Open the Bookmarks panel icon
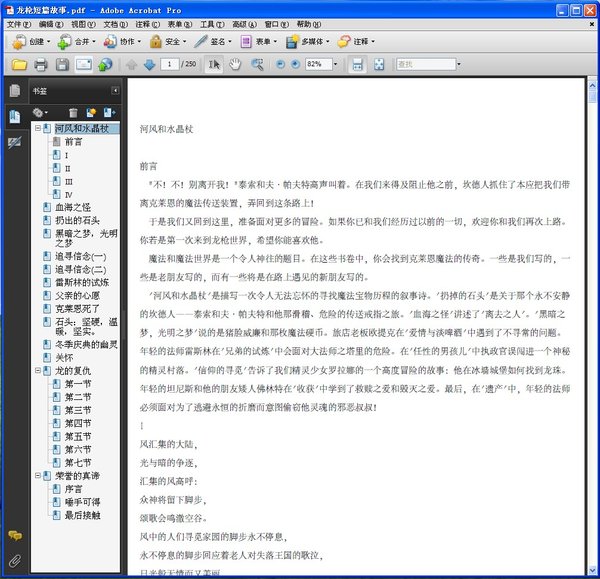The width and height of the screenshot is (600, 579). 15,117
